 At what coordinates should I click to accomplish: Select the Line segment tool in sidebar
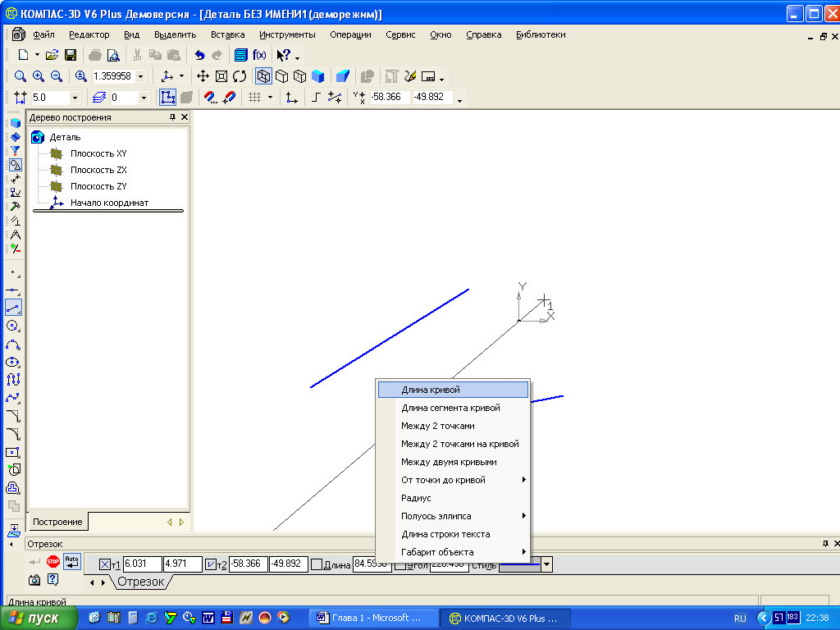13,308
